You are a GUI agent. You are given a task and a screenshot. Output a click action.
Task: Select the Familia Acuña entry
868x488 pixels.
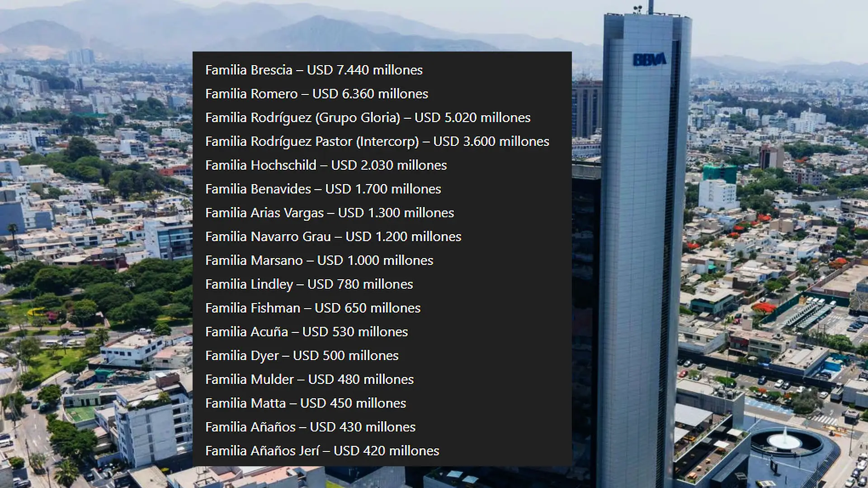tap(306, 332)
